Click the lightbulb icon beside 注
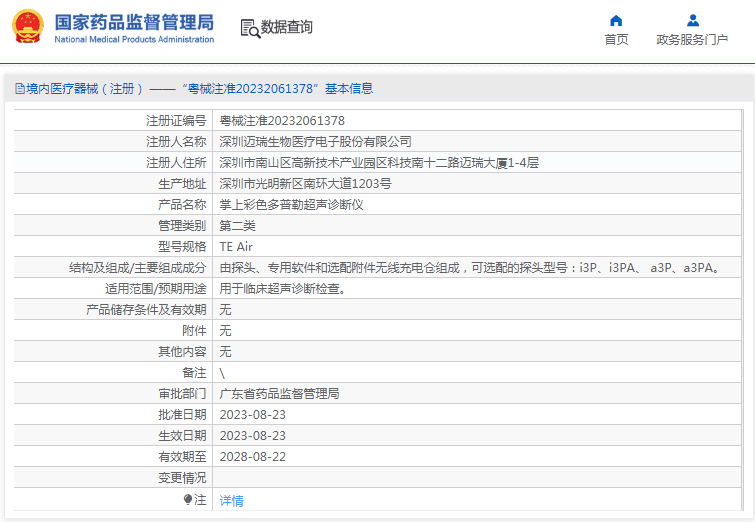 [x=188, y=500]
